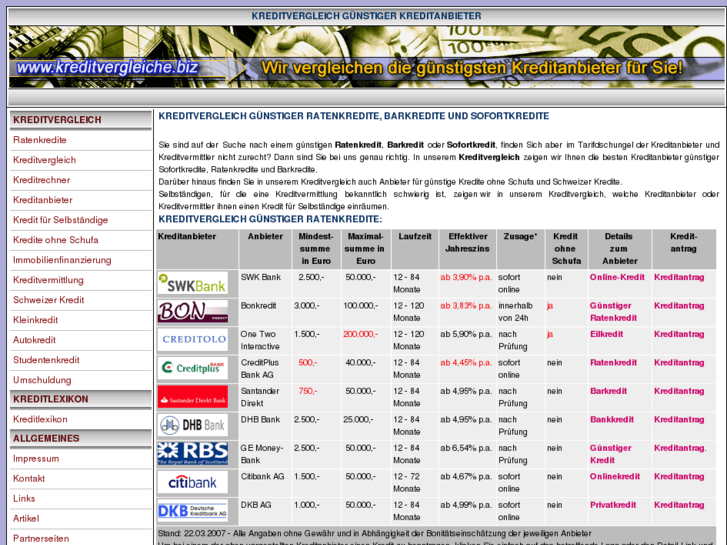Click the Santander Direkt Bank logo
Screen dimensions: 727x545
(x=192, y=397)
